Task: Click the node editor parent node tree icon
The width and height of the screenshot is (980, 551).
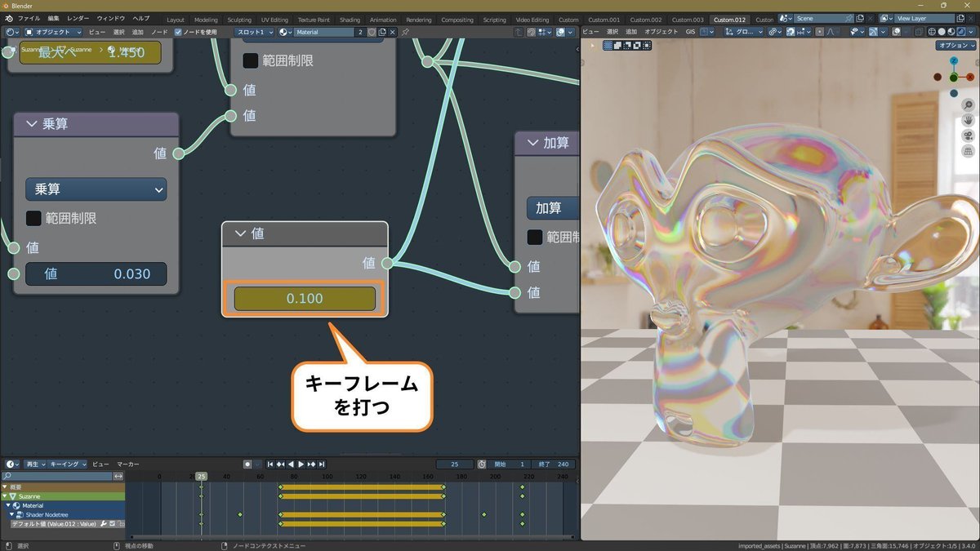Action: (x=520, y=33)
